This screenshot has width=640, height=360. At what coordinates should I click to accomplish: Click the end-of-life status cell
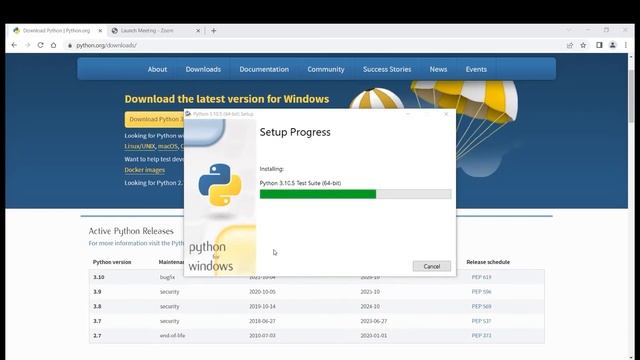click(x=172, y=336)
